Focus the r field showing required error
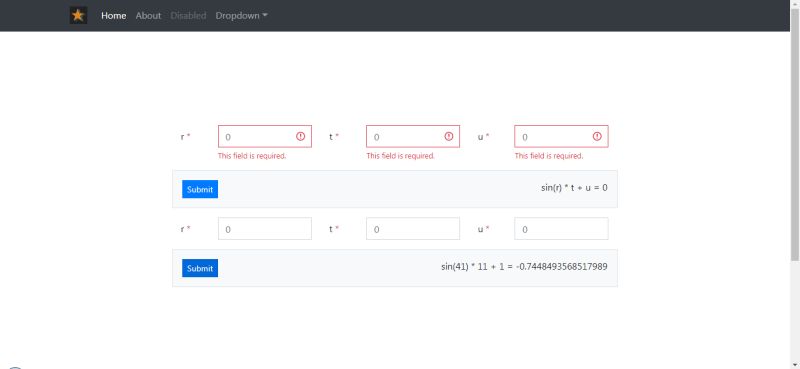Image resolution: width=800 pixels, height=369 pixels. click(265, 136)
